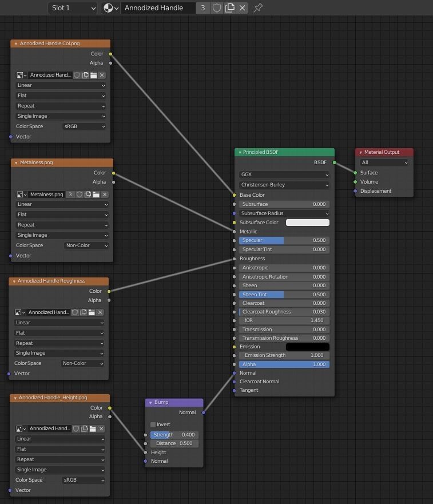This screenshot has height=504, width=433.
Task: Collapse the Bump node
Action: (150, 402)
